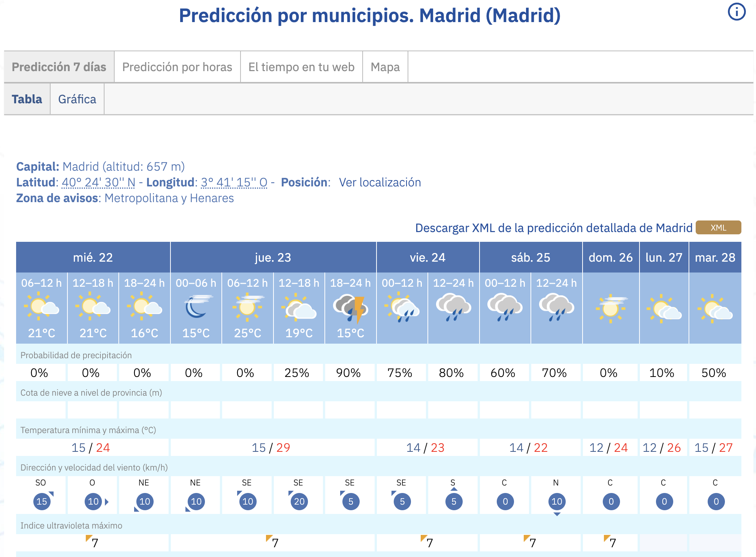
Task: Click the 90% precipitation probability cell
Action: [x=348, y=373]
